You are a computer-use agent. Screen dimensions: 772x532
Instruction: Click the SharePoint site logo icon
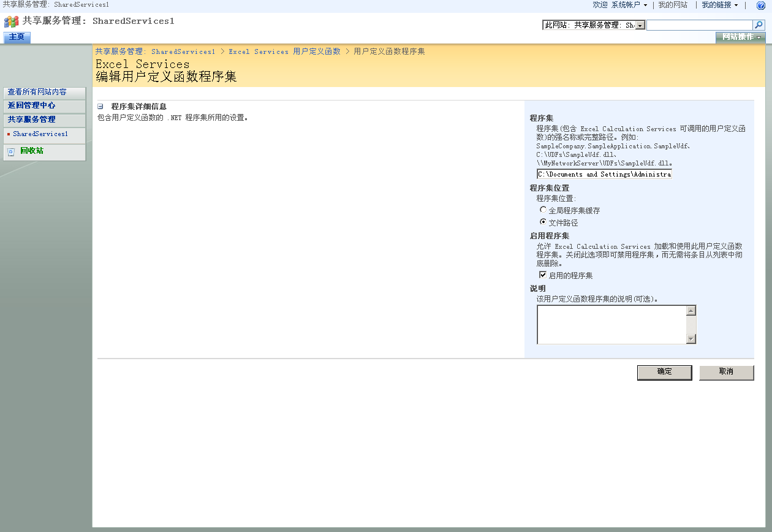click(x=11, y=22)
